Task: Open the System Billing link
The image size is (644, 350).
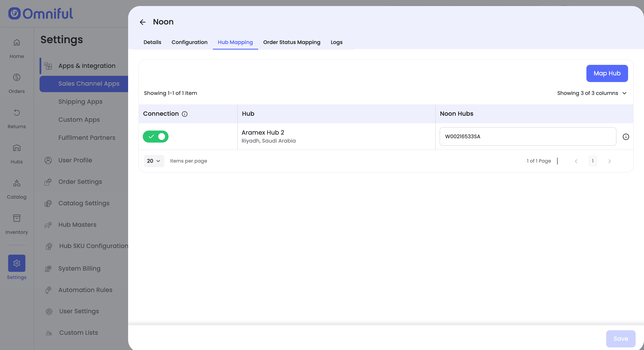Action: pyautogui.click(x=79, y=269)
